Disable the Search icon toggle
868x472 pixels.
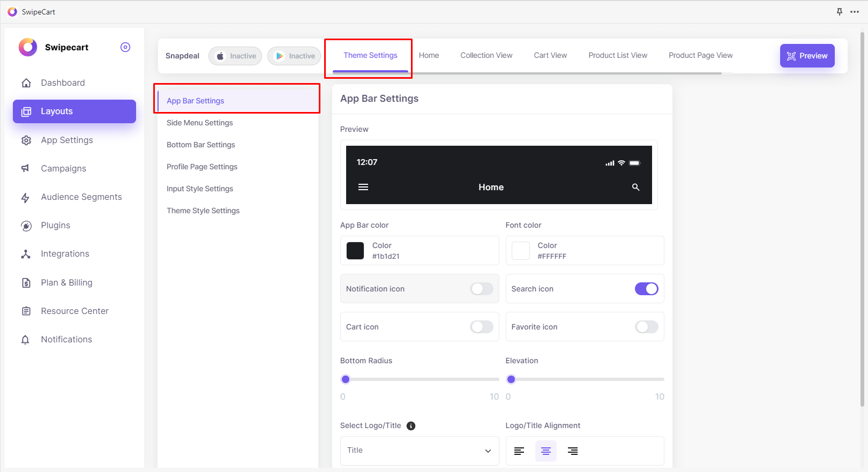tap(646, 289)
